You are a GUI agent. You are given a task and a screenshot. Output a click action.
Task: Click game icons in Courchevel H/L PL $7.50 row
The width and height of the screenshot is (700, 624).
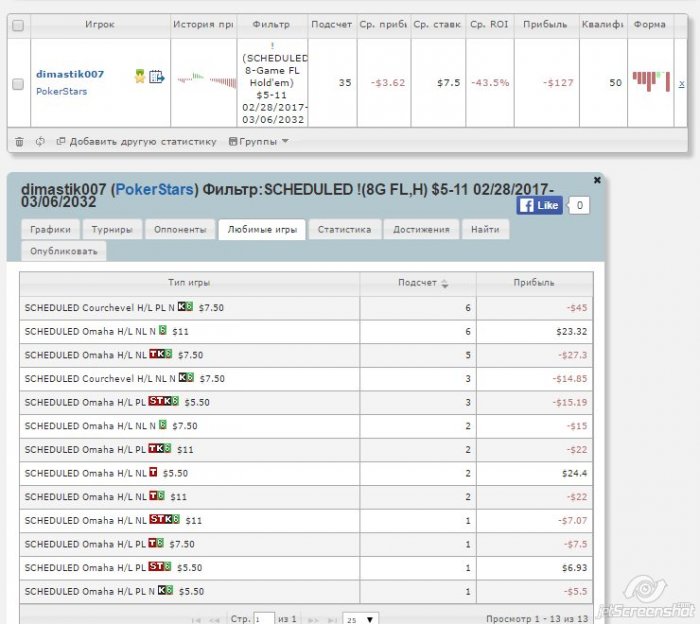(x=185, y=307)
